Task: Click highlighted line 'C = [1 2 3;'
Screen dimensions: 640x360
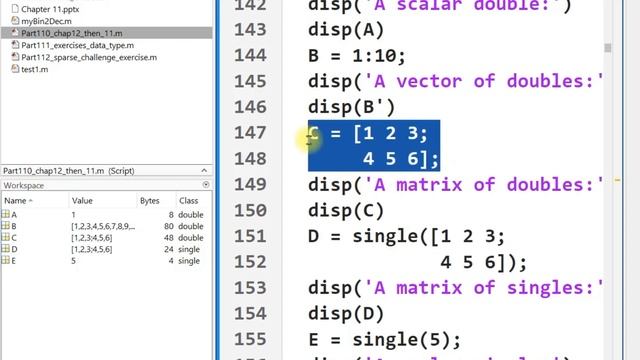Action: pyautogui.click(x=368, y=133)
